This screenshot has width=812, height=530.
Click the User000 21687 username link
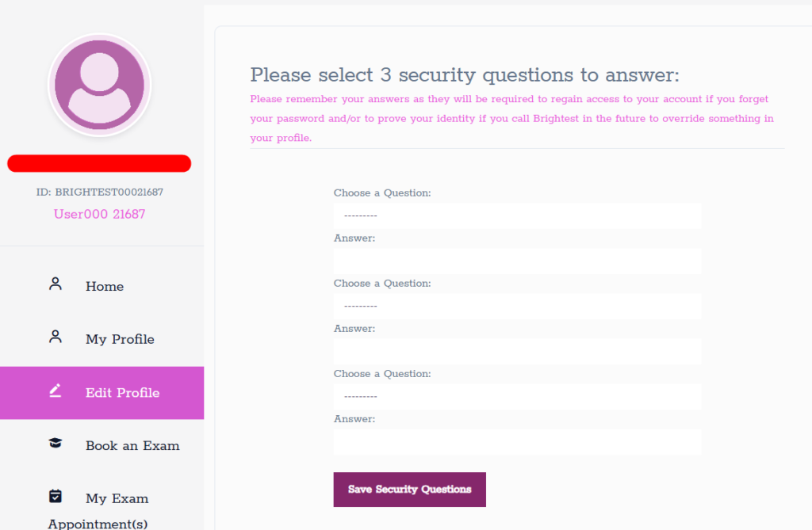(100, 214)
